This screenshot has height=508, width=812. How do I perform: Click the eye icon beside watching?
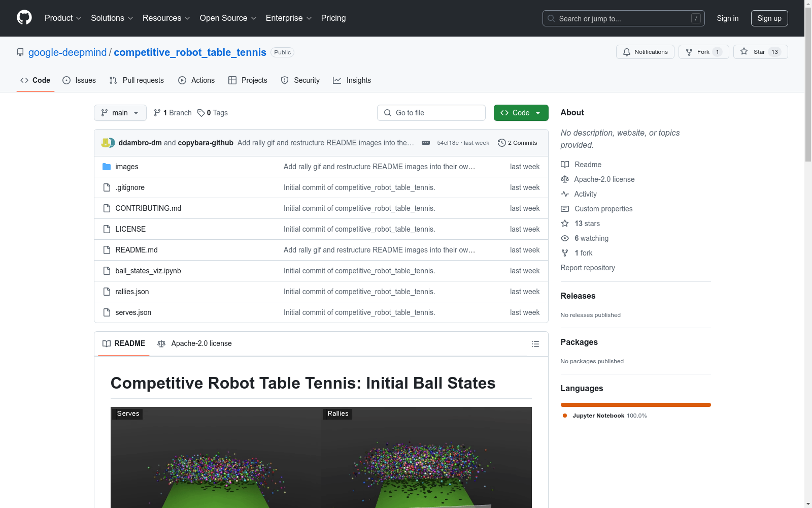(x=565, y=238)
